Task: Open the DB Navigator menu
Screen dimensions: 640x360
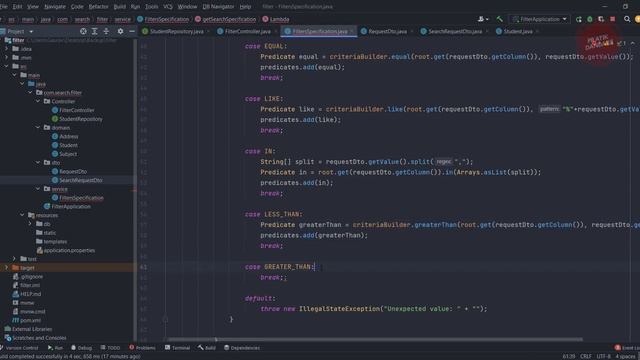Action: coord(218,7)
